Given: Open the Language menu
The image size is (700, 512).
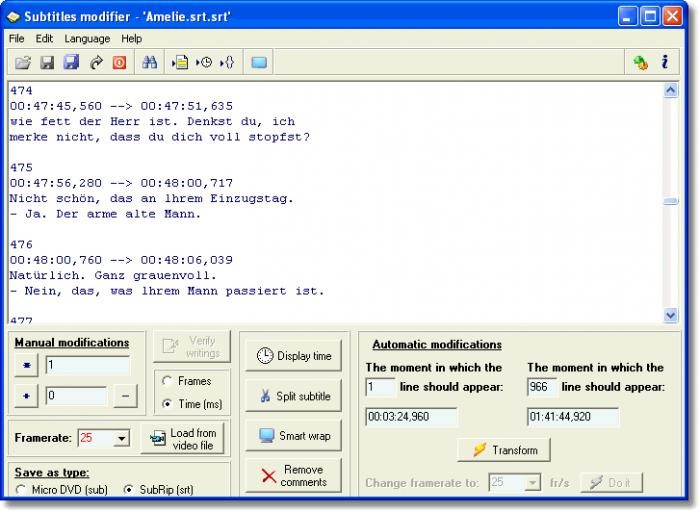Looking at the screenshot, I should [x=87, y=39].
